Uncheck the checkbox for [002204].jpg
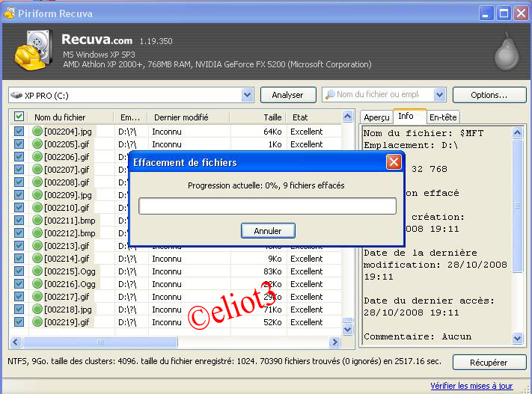Image resolution: width=532 pixels, height=394 pixels. click(19, 132)
